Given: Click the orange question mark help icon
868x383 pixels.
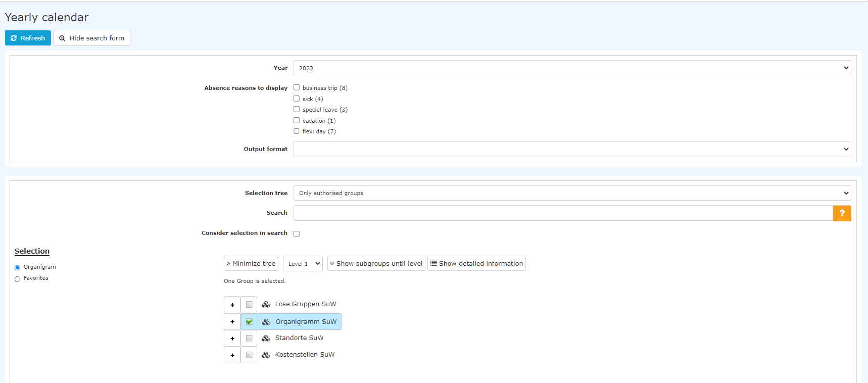Looking at the screenshot, I should coord(842,213).
